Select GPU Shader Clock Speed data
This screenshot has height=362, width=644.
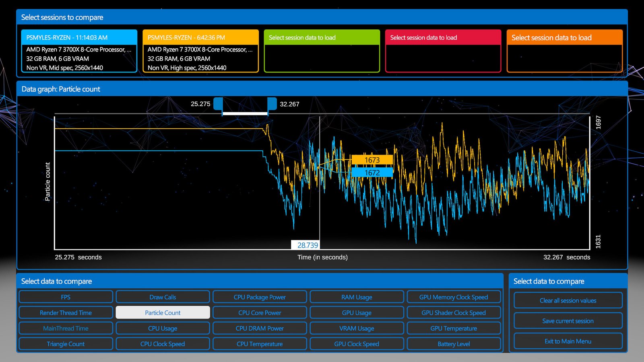[454, 313]
